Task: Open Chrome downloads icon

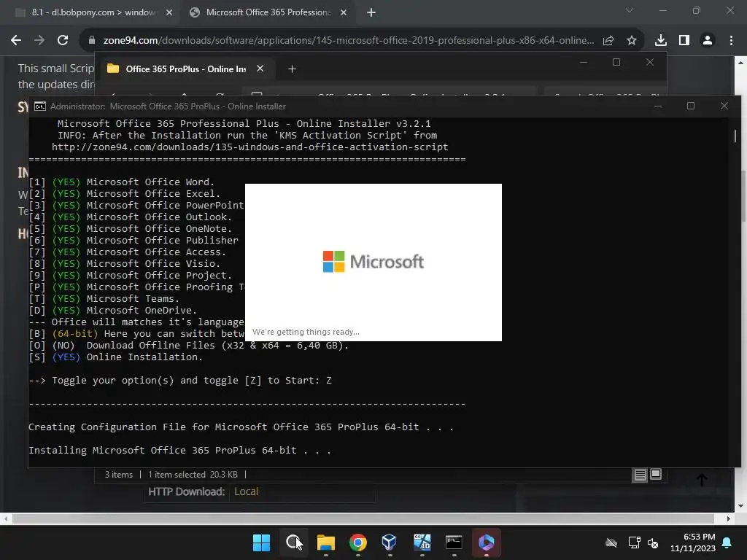Action: (x=661, y=41)
